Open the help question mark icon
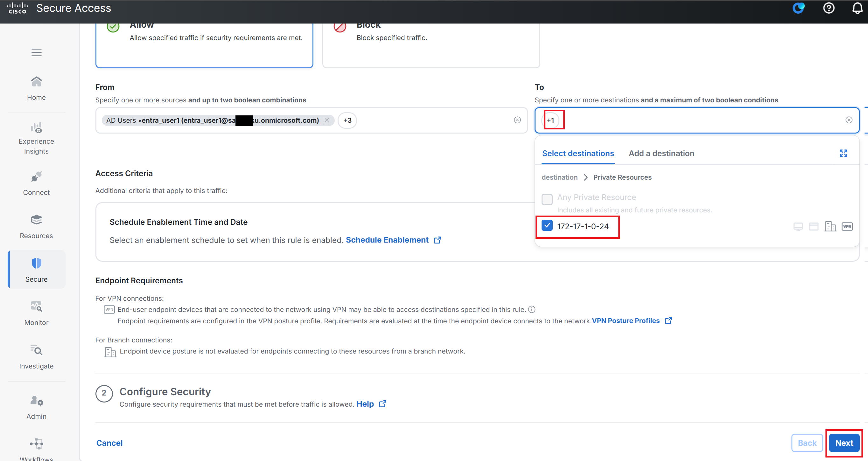The height and width of the screenshot is (461, 868). click(829, 8)
